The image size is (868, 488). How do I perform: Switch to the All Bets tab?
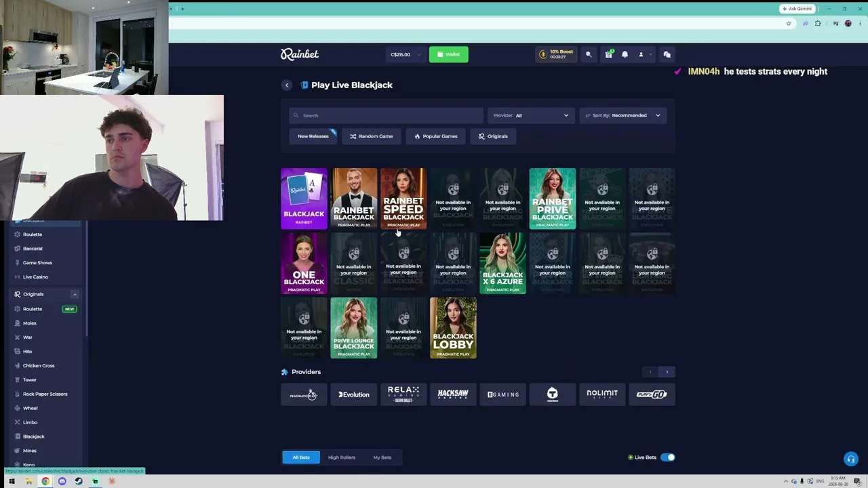[x=301, y=457]
